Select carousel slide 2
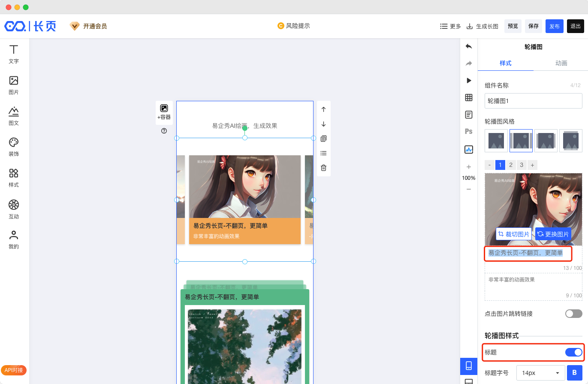This screenshot has width=588, height=384. [x=511, y=165]
